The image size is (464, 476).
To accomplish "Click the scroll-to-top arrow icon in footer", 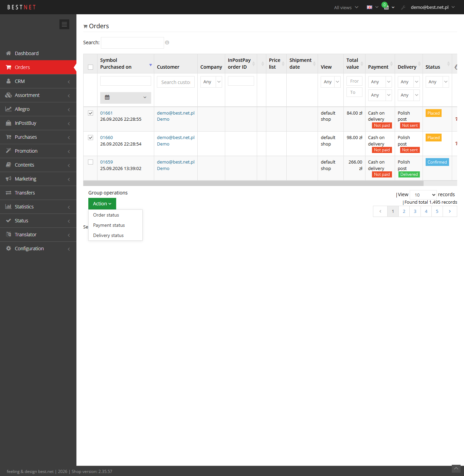I will coord(456,469).
